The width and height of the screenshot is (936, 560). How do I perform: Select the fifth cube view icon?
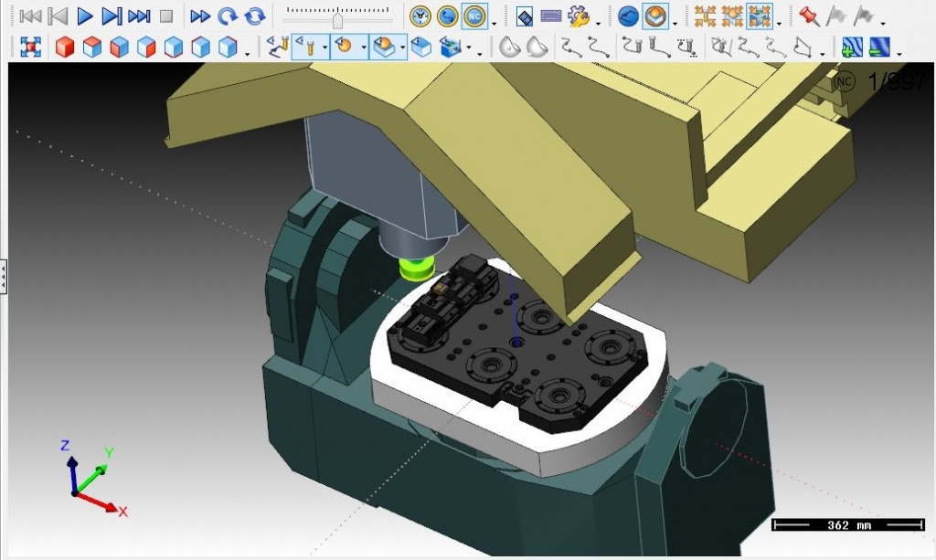tap(173, 48)
